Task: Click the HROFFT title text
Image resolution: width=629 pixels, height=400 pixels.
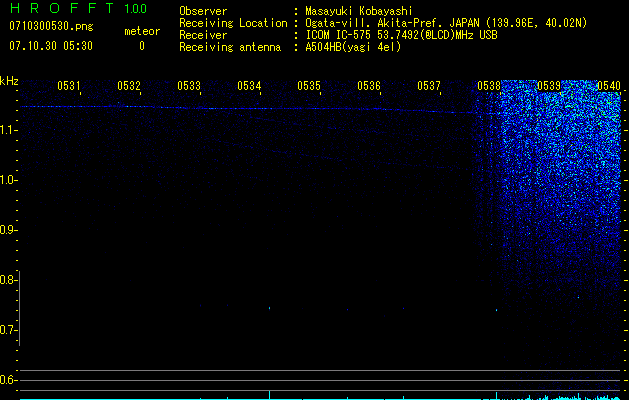Action: coord(62,8)
